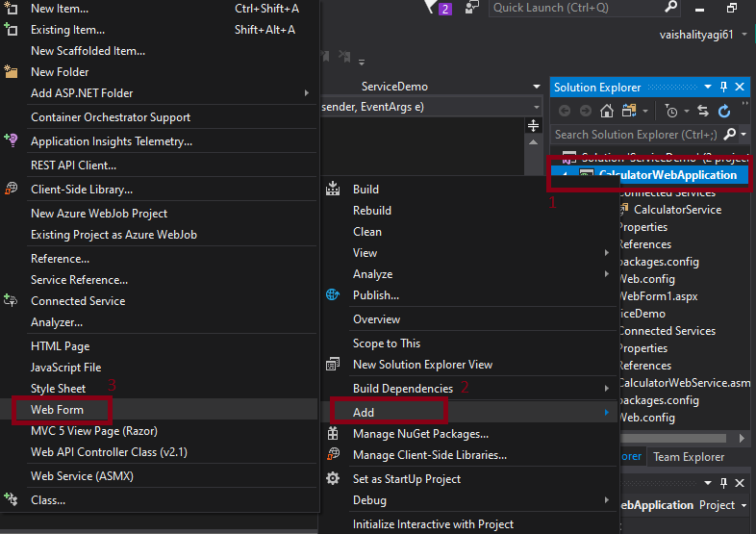
Task: Click the New Solution Explorer View icon
Action: (333, 364)
